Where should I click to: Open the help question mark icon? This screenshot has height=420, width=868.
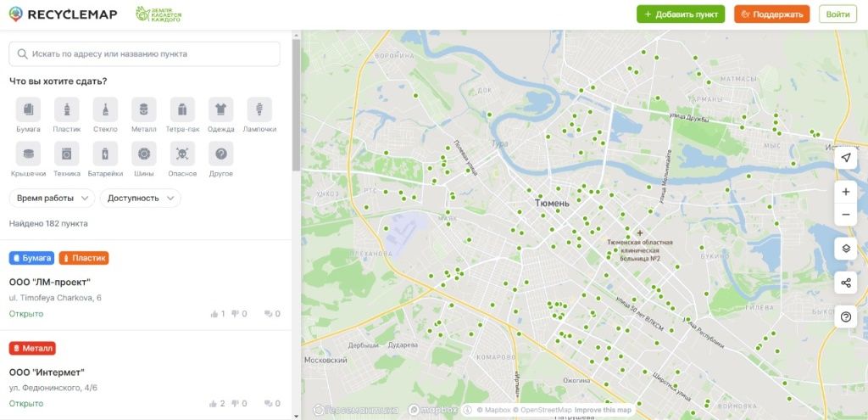[x=845, y=316]
